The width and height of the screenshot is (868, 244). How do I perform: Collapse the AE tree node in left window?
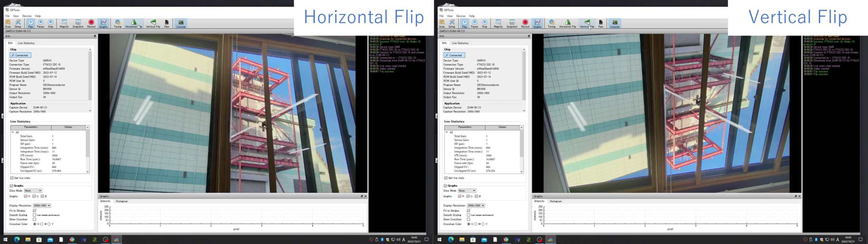pyautogui.click(x=13, y=132)
